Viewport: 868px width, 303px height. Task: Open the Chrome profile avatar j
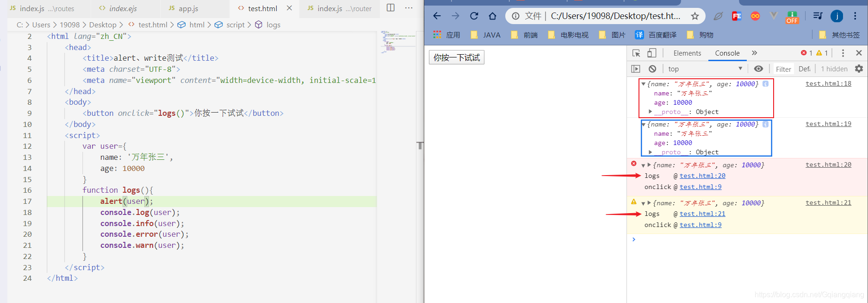tap(837, 16)
